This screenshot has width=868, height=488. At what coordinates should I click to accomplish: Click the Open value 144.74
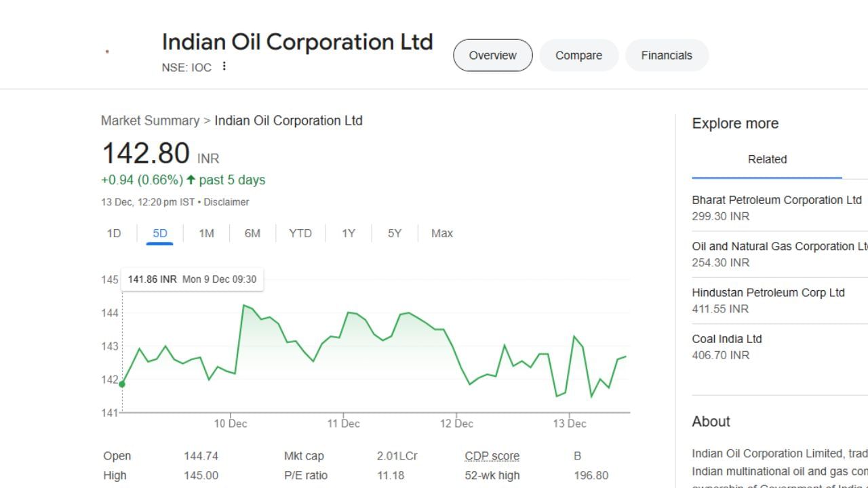(201, 456)
